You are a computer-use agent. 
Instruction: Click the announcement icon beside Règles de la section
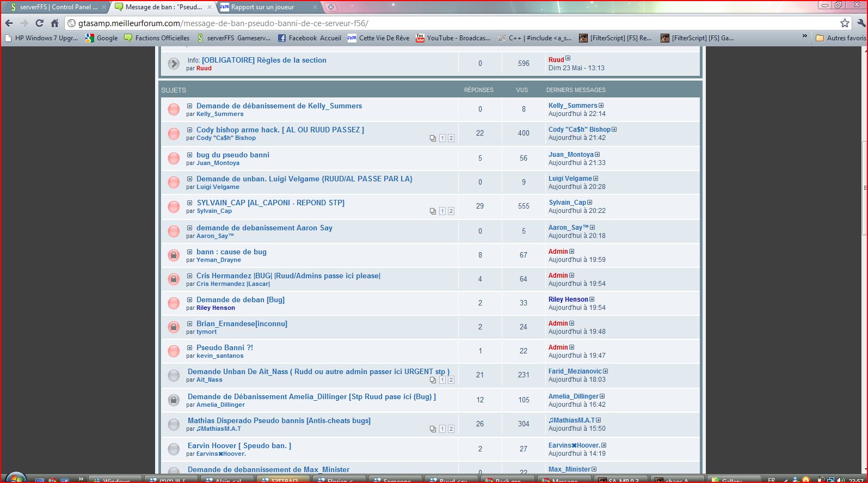[x=174, y=64]
